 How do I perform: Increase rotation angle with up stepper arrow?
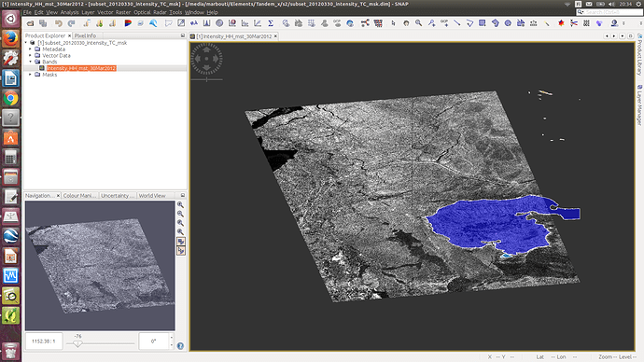tap(172, 338)
